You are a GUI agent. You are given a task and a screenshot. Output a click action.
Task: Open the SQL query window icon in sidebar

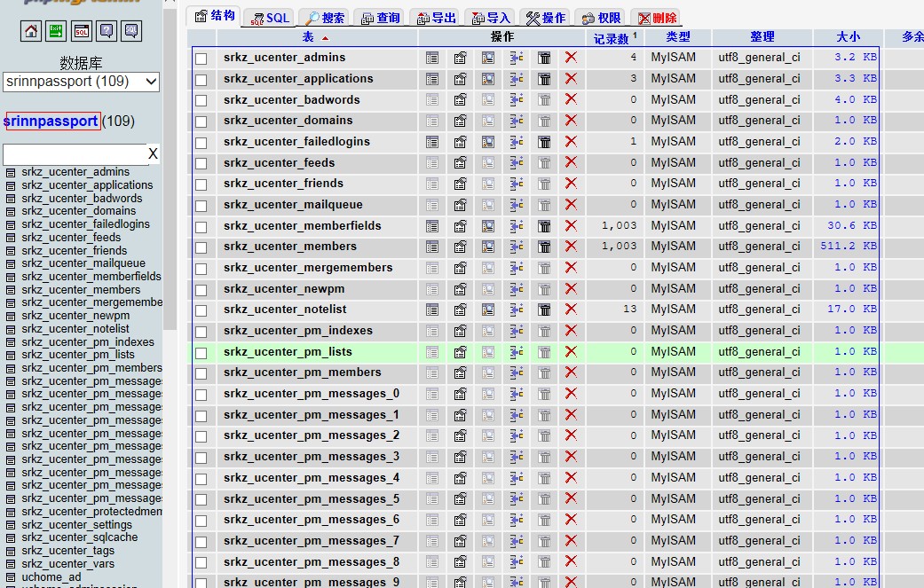pos(81,31)
